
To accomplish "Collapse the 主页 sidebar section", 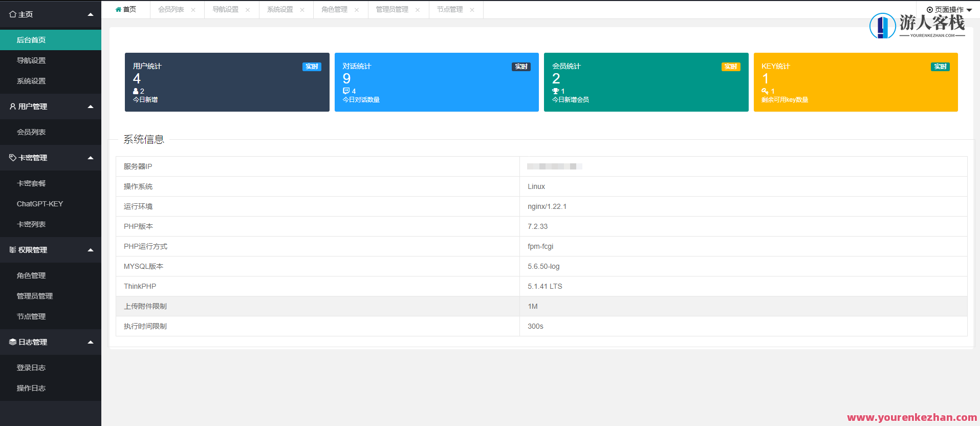I will coord(91,14).
